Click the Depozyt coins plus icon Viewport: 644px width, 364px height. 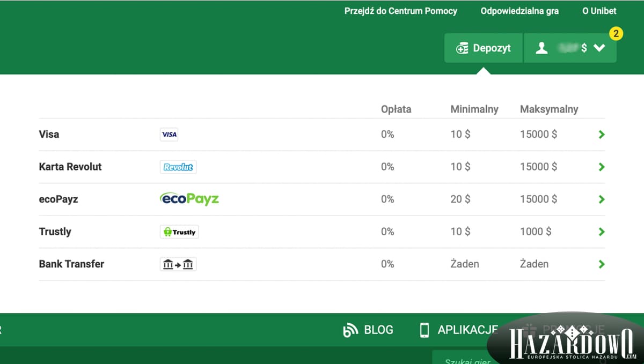pyautogui.click(x=462, y=49)
